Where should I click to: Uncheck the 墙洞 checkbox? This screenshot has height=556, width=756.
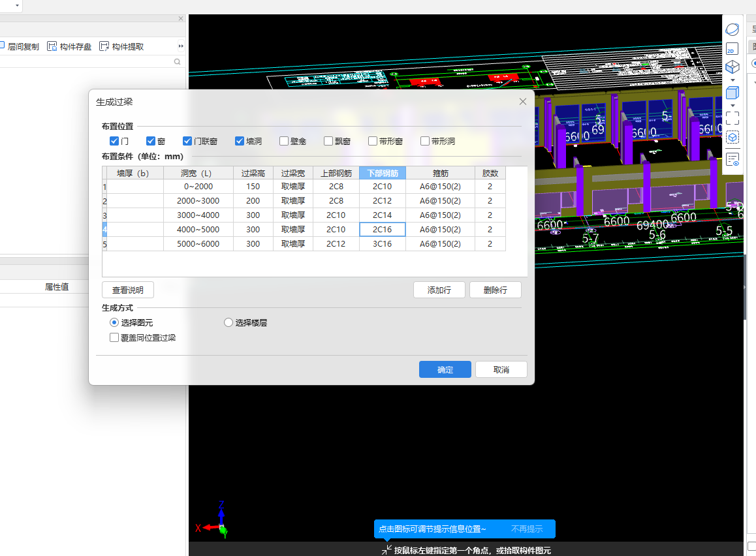pos(239,141)
